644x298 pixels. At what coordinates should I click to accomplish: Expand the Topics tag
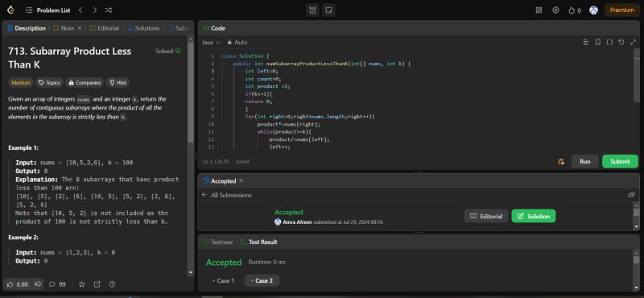tap(49, 83)
